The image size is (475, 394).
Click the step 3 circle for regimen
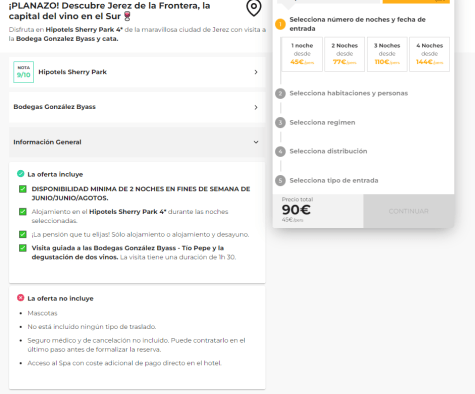coord(280,123)
